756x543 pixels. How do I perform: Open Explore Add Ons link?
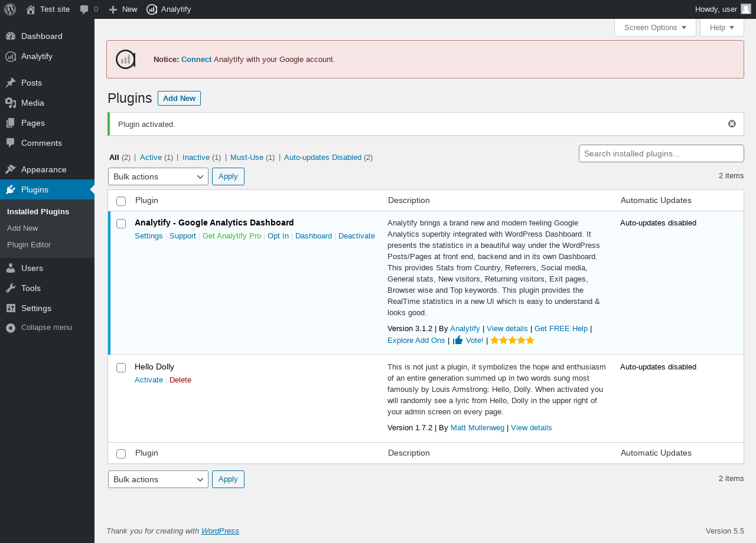(x=416, y=341)
